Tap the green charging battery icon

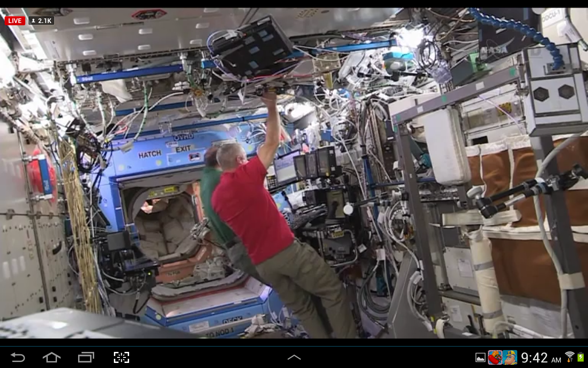point(581,357)
